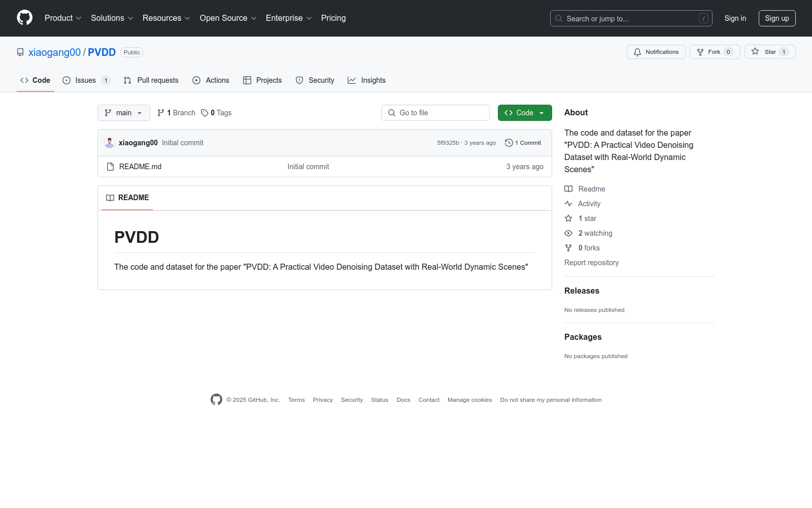The height and width of the screenshot is (508, 812).
Task: Open the Projects tab
Action: [262, 80]
